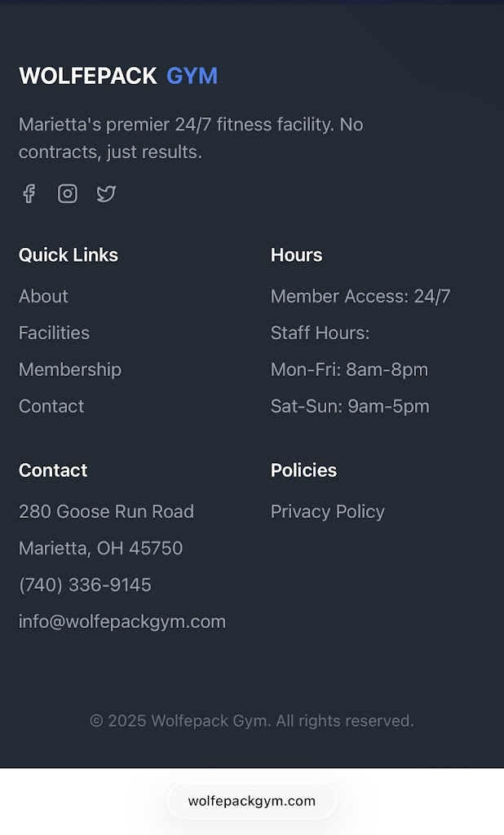Open the Twitter social icon
Screen dimensions: 504x835
[x=106, y=193]
